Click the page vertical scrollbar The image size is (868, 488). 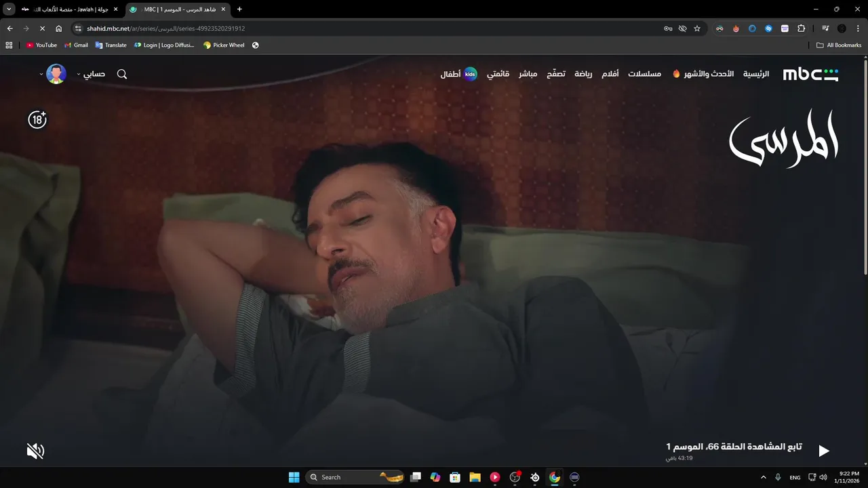coord(865,166)
